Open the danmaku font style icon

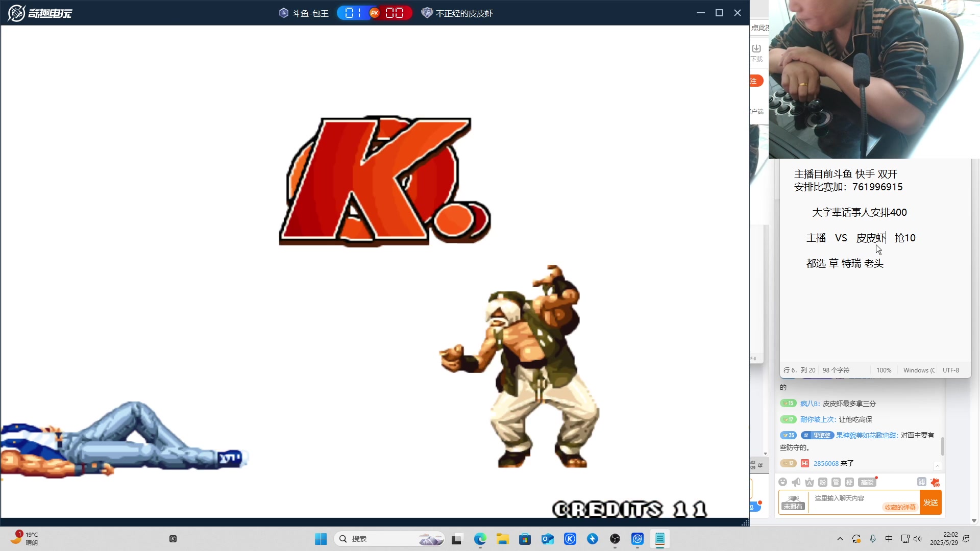tap(810, 482)
